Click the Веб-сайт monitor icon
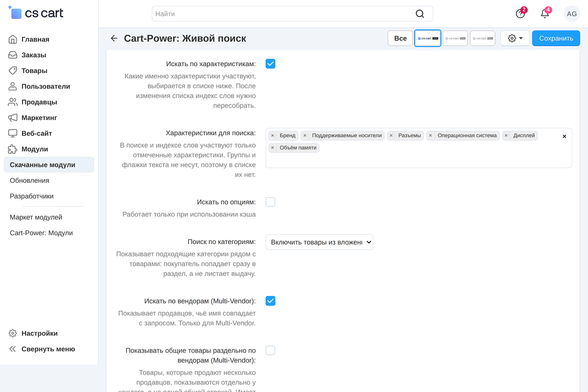Image resolution: width=588 pixels, height=392 pixels. pos(13,133)
